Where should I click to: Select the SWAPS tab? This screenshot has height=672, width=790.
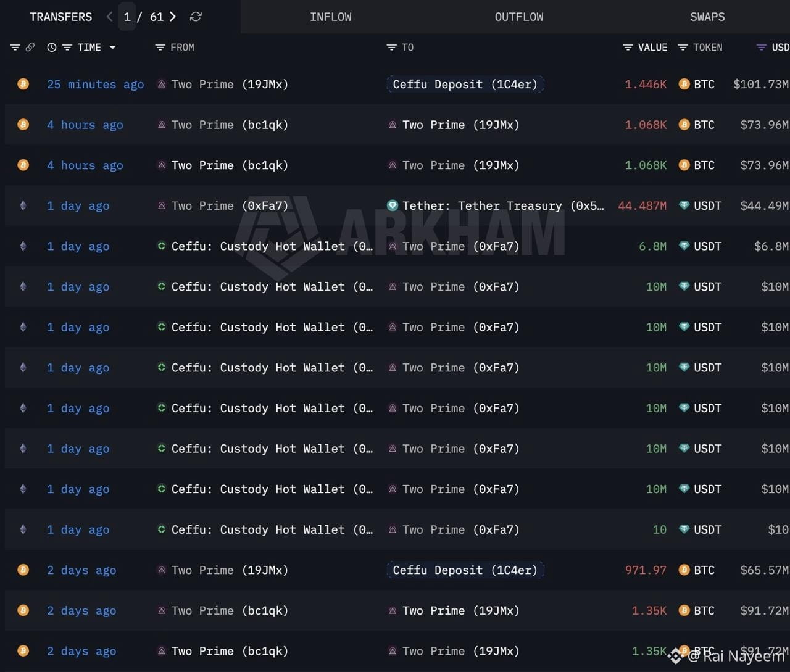[707, 17]
